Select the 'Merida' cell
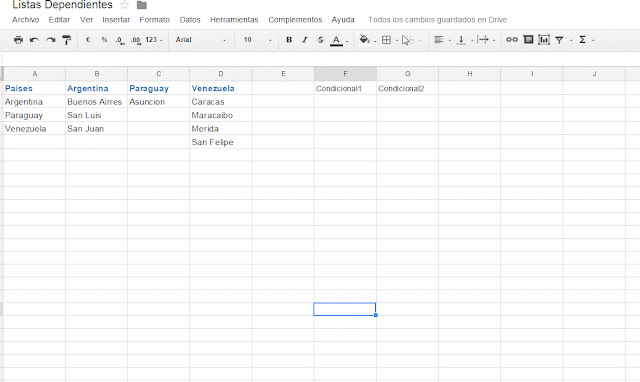 (x=221, y=129)
